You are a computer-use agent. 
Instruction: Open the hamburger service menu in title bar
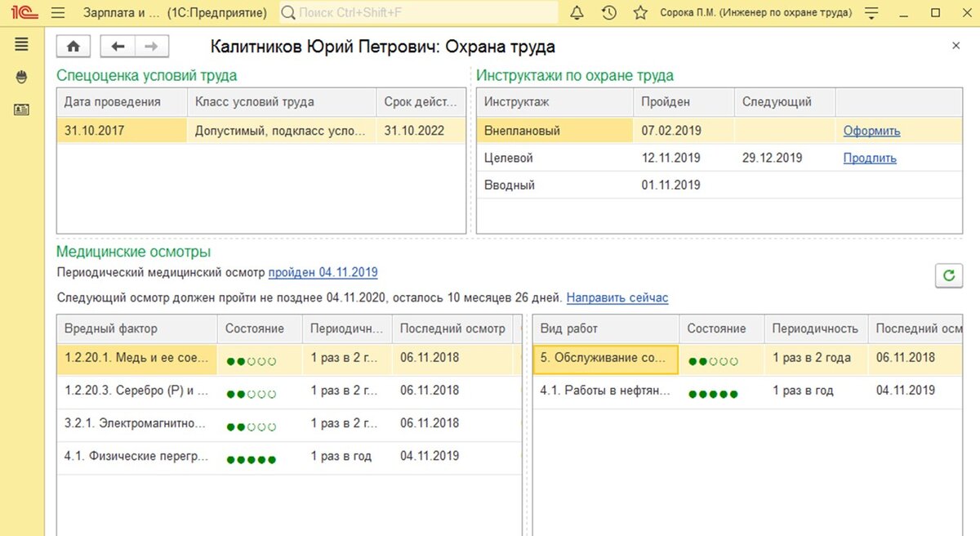click(57, 13)
